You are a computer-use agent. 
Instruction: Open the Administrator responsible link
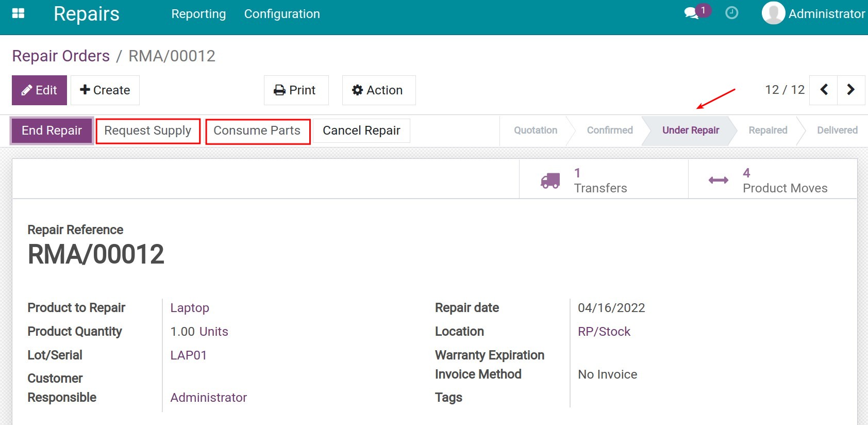pos(208,398)
